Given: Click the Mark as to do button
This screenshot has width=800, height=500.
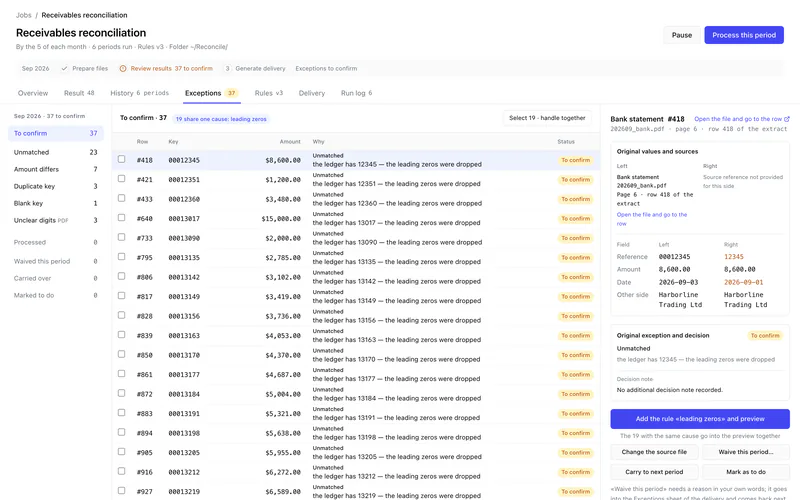Looking at the screenshot, I should (x=746, y=472).
